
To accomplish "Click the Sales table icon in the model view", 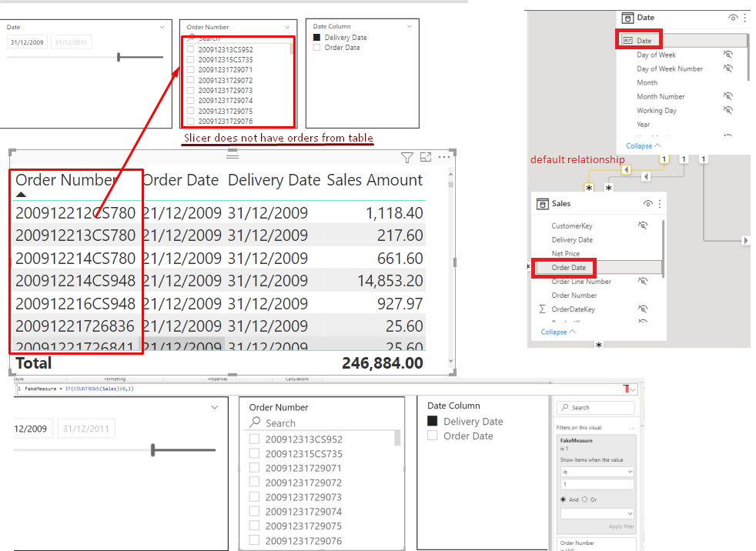I will click(543, 204).
